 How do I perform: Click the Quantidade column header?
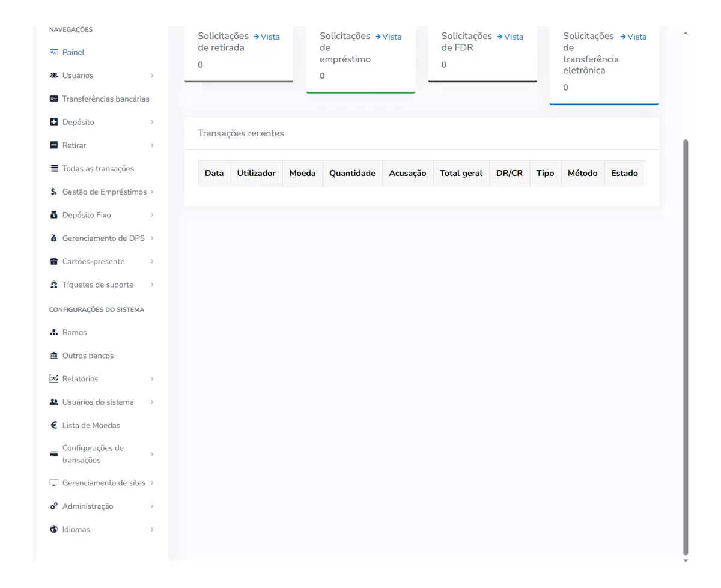[352, 173]
